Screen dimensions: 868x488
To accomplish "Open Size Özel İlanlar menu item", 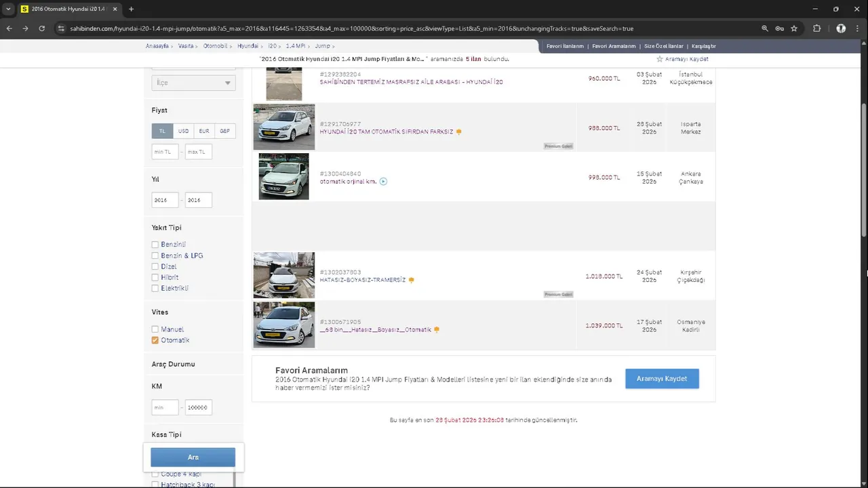I will tap(663, 46).
